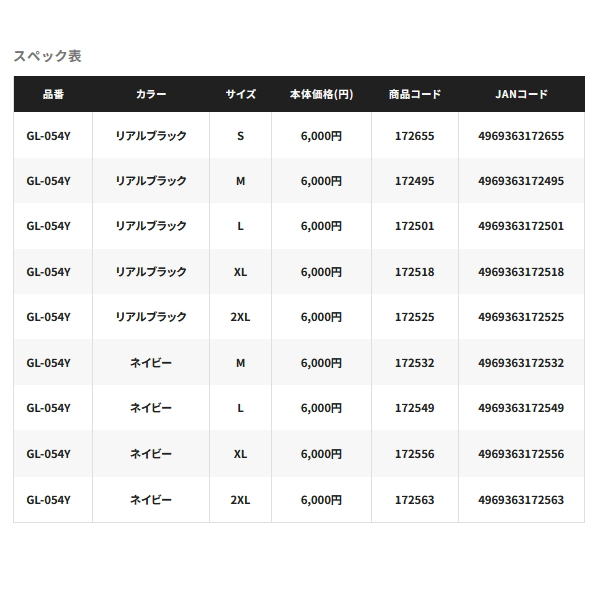Click the リアルブラック 2XL size cell
This screenshot has height=600, width=600.
click(240, 317)
